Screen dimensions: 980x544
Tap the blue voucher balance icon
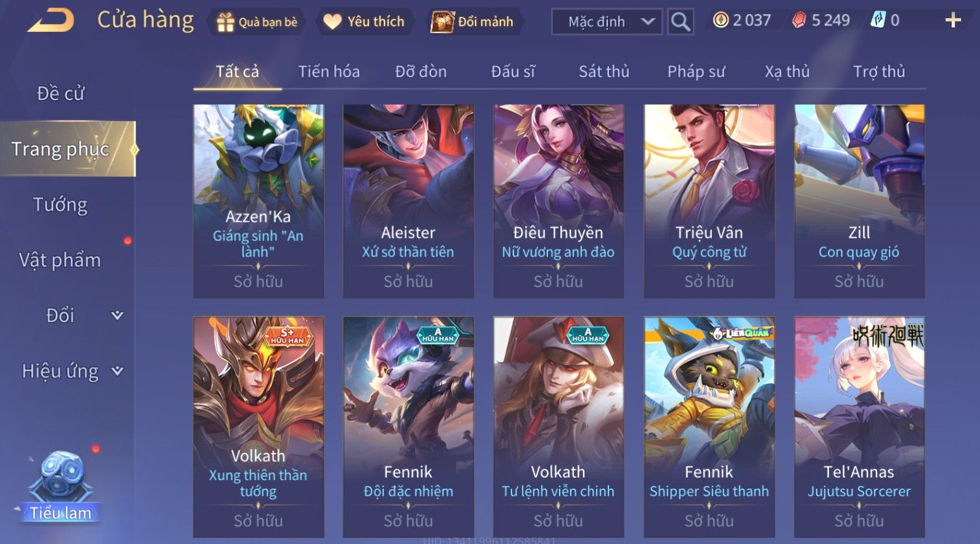tap(878, 20)
